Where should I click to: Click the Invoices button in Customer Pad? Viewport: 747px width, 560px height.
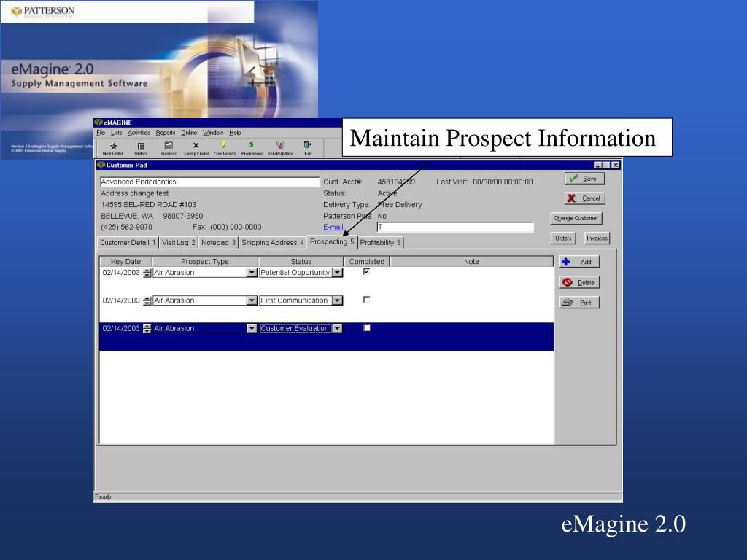tap(597, 238)
